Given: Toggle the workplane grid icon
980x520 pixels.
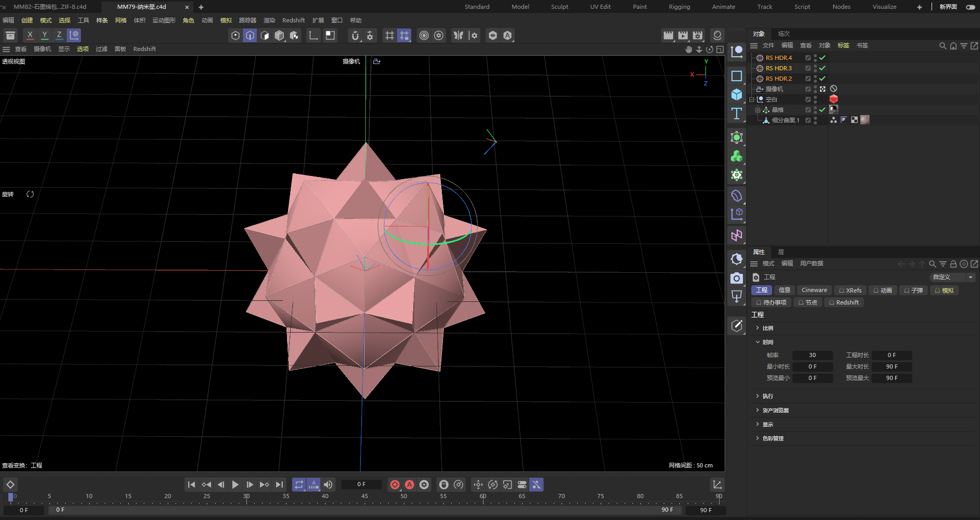Looking at the screenshot, I should pos(389,35).
